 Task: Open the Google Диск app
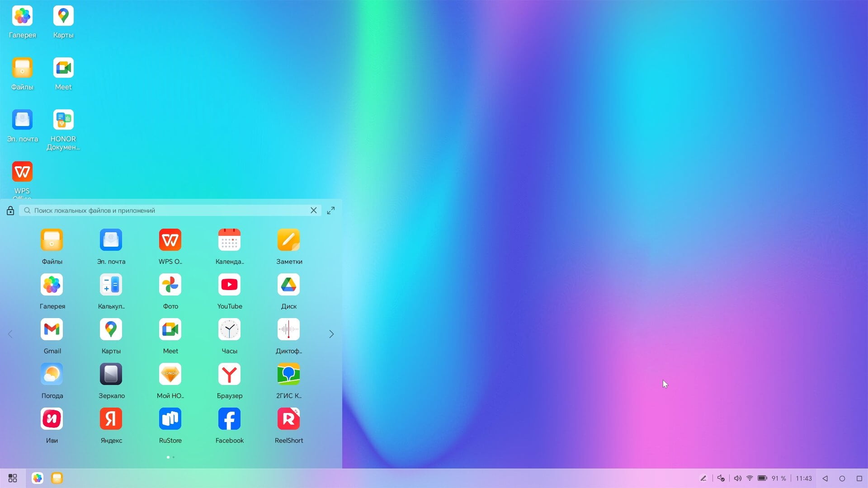[x=289, y=291]
